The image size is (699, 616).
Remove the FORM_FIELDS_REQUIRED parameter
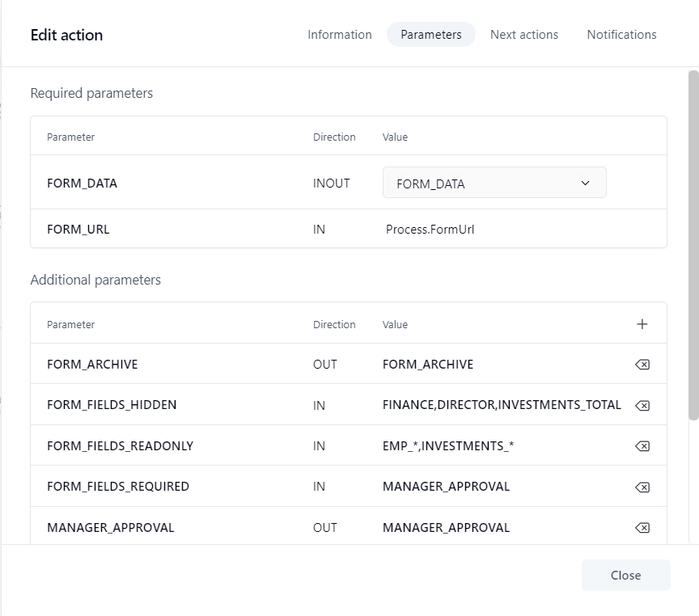click(x=642, y=487)
